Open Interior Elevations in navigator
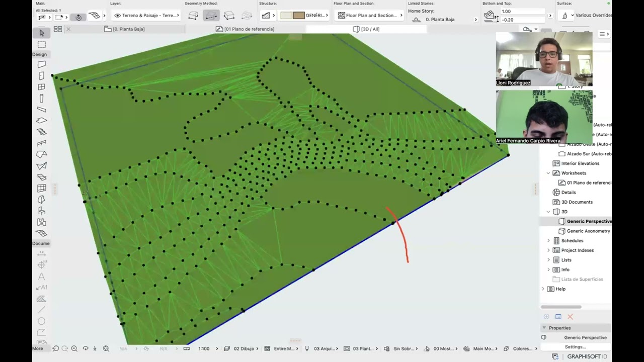Image resolution: width=644 pixels, height=362 pixels. pyautogui.click(x=576, y=163)
